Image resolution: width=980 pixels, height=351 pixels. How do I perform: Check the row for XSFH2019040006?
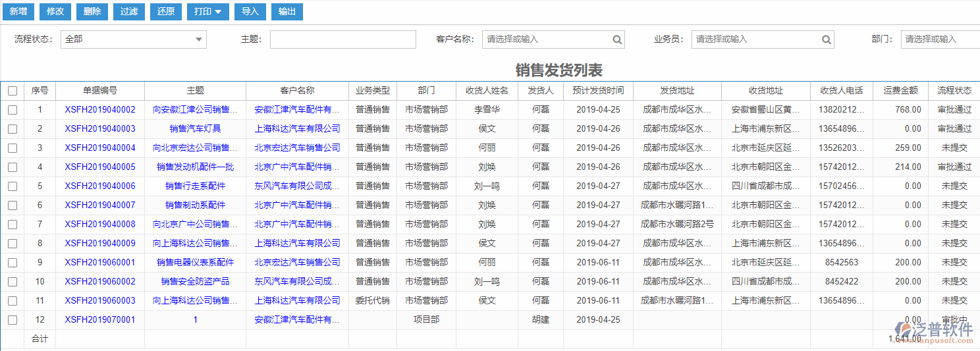click(13, 186)
